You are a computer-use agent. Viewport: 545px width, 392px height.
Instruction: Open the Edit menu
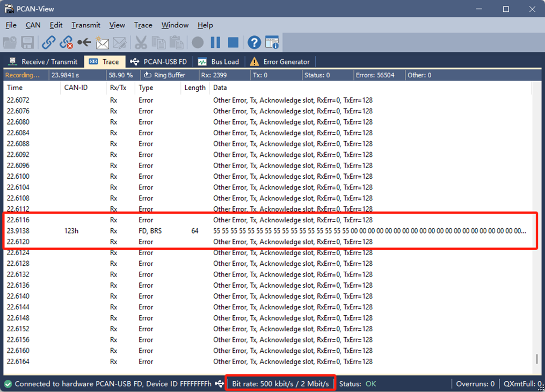(x=56, y=25)
